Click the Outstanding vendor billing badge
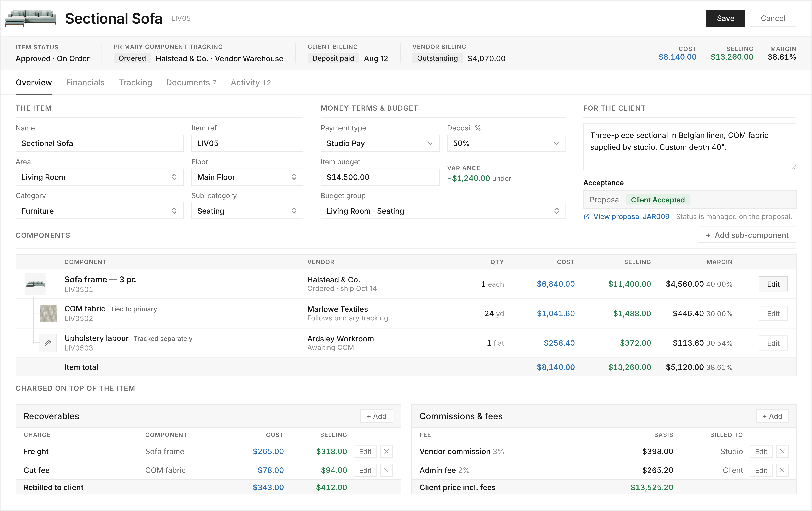Image resolution: width=812 pixels, height=511 pixels. (437, 58)
